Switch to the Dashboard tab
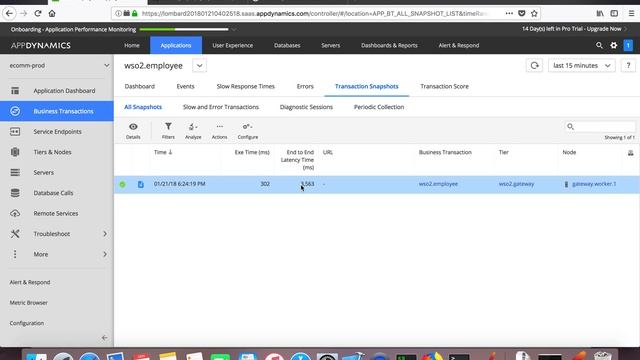640x360 pixels. [140, 87]
